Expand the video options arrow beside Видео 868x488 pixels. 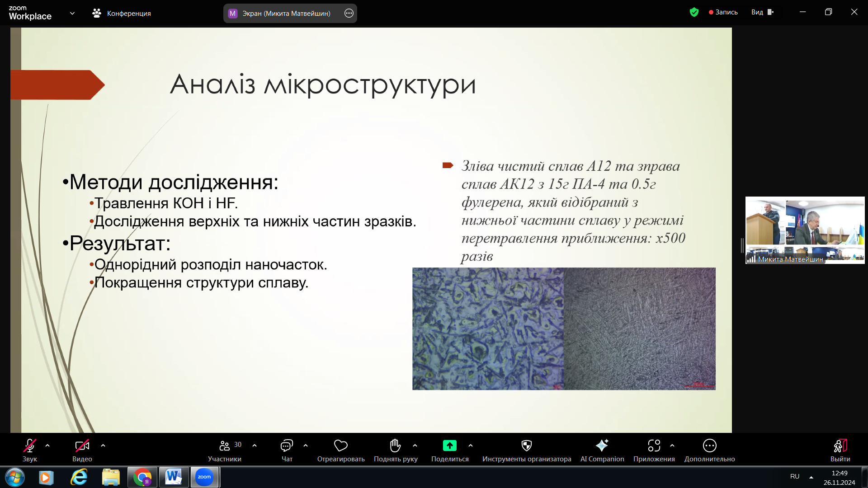tap(103, 446)
